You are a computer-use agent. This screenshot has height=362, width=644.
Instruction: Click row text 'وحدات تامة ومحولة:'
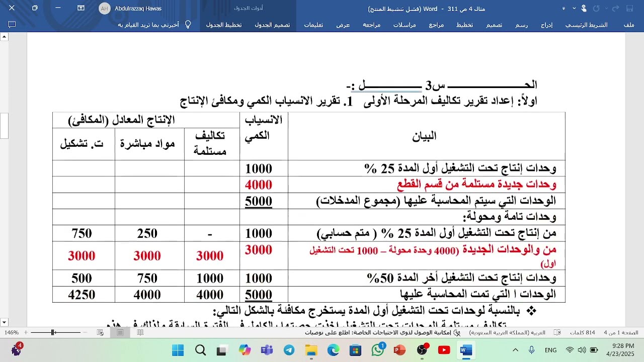point(510,217)
